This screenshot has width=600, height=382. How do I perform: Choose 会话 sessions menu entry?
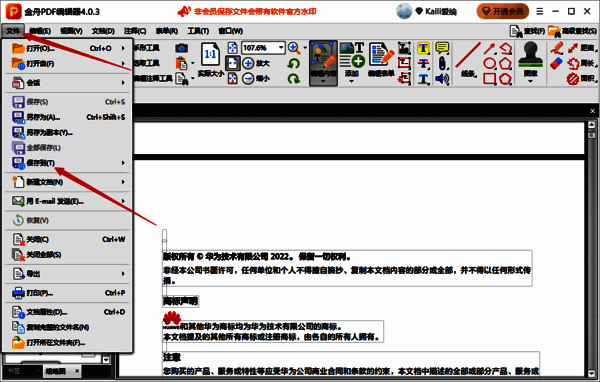click(68, 83)
